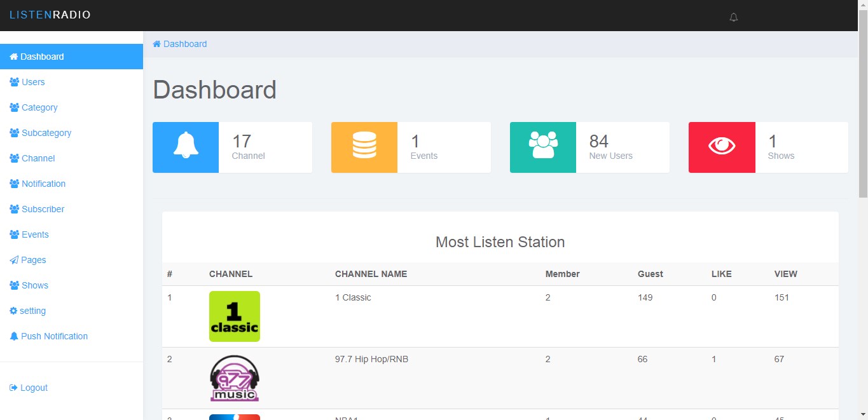Click the paper-plane icon beside Pages
This screenshot has height=420, width=868.
point(13,260)
